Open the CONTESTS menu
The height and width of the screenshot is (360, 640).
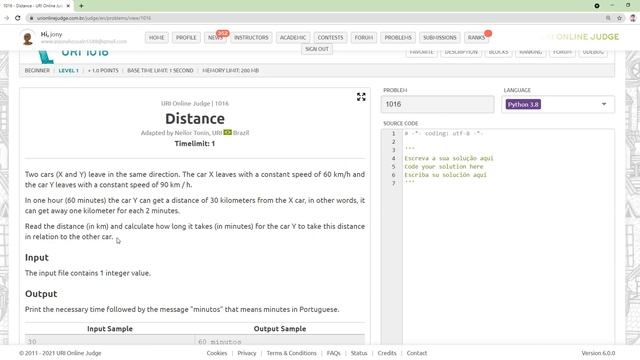(x=330, y=38)
